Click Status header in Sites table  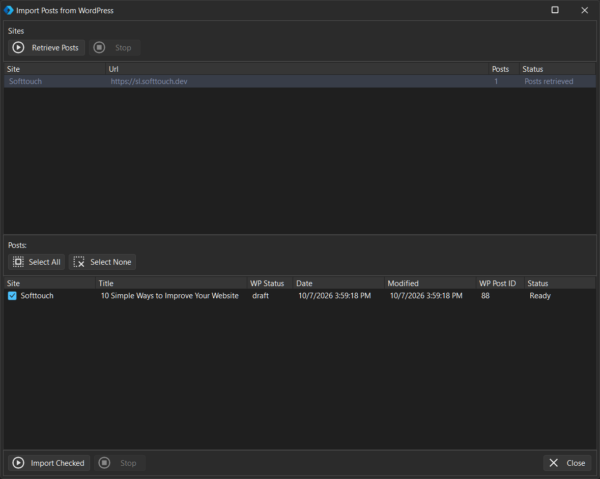(x=557, y=69)
